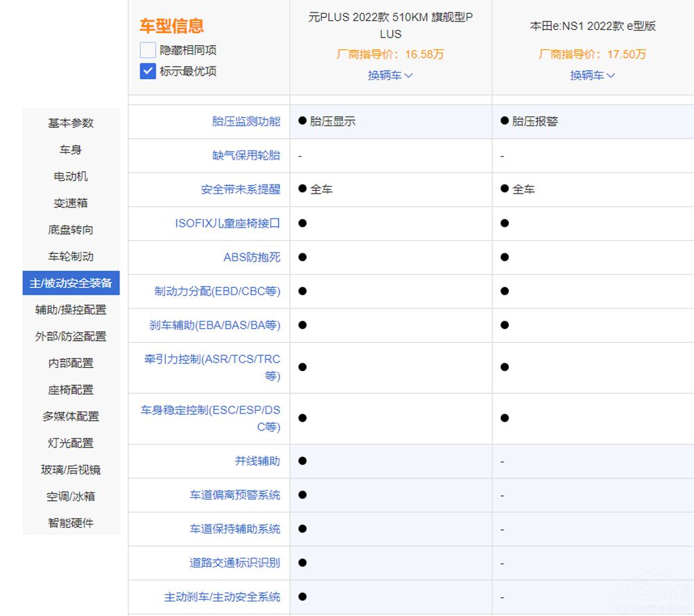This screenshot has width=694, height=616.
Task: Select 主/被动安全装备 sidebar item
Action: pyautogui.click(x=71, y=283)
